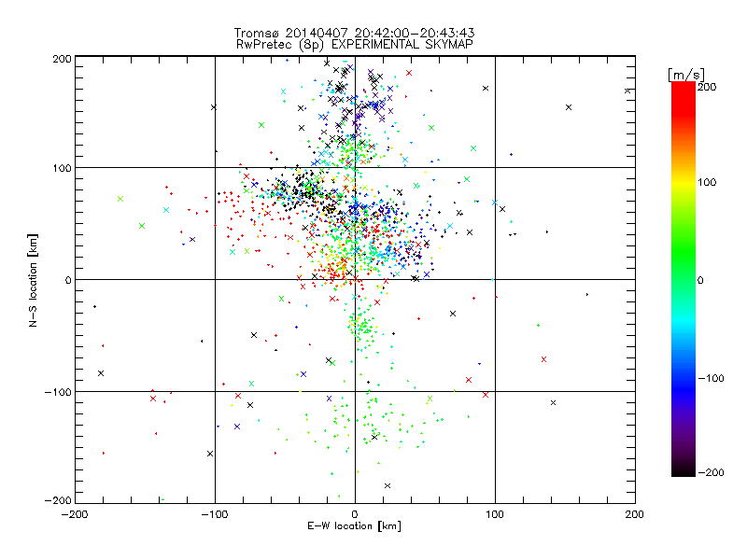
Task: Click the "N-S location [km]" axis label
Action: pos(33,280)
